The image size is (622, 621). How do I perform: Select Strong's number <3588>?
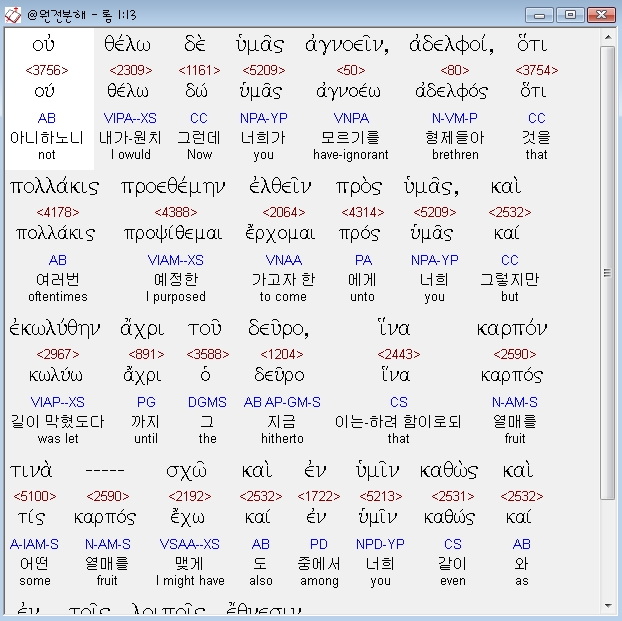point(208,354)
